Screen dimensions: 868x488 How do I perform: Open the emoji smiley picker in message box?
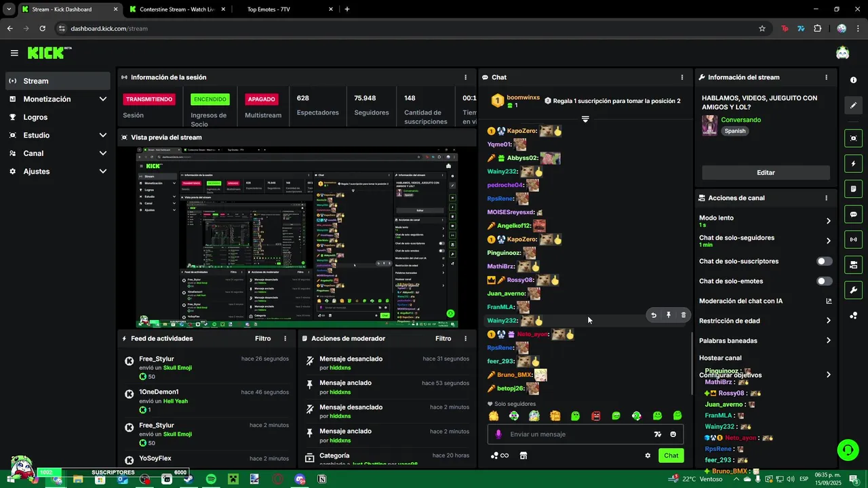coord(673,434)
